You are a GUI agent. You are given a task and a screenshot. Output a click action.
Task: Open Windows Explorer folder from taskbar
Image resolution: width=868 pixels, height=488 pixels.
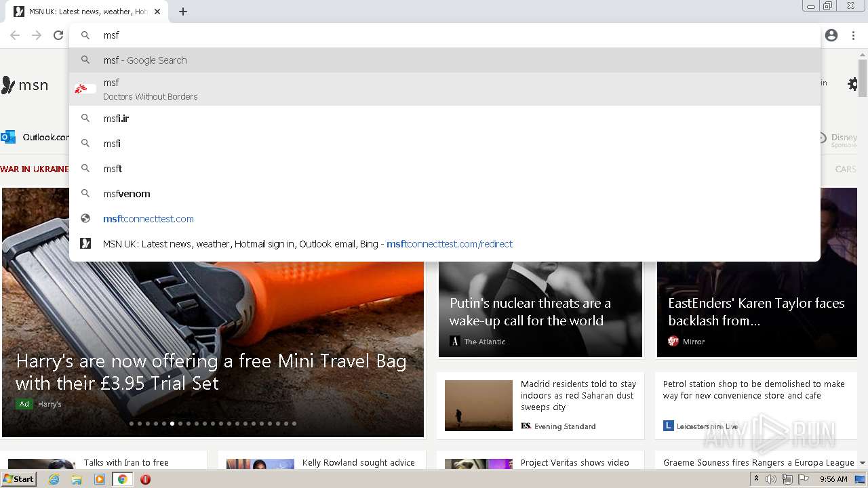click(x=77, y=479)
